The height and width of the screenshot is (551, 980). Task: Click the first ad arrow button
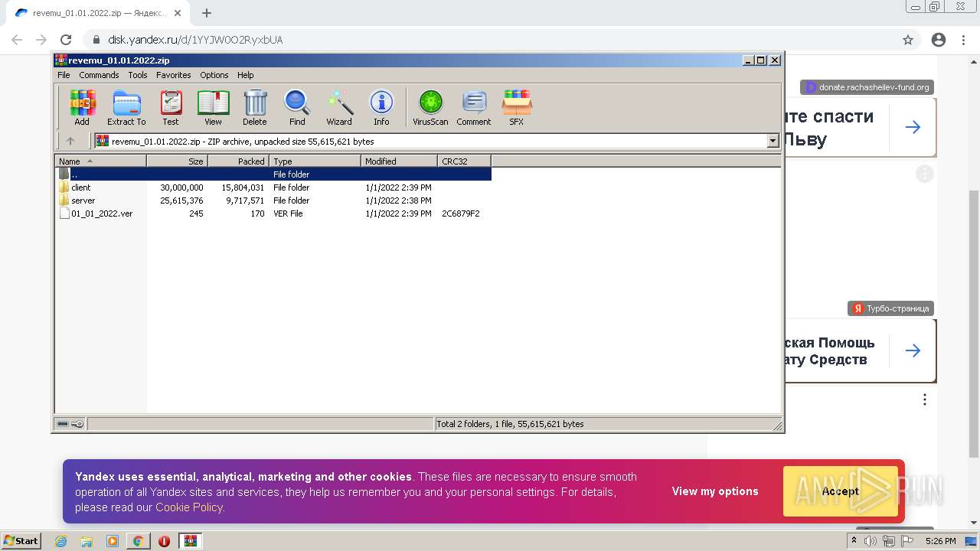pyautogui.click(x=913, y=128)
